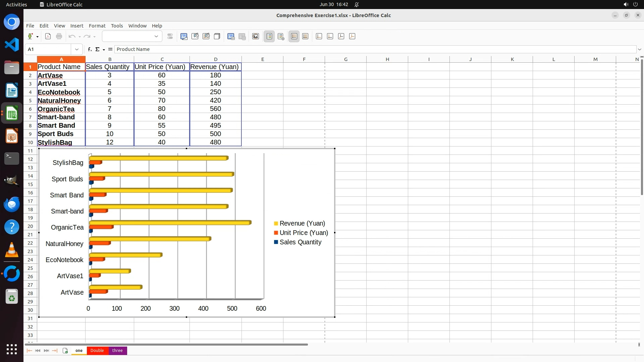The width and height of the screenshot is (644, 362).
Task: Toggle Horizontal Grids in chart toolbar
Action: click(294, 37)
